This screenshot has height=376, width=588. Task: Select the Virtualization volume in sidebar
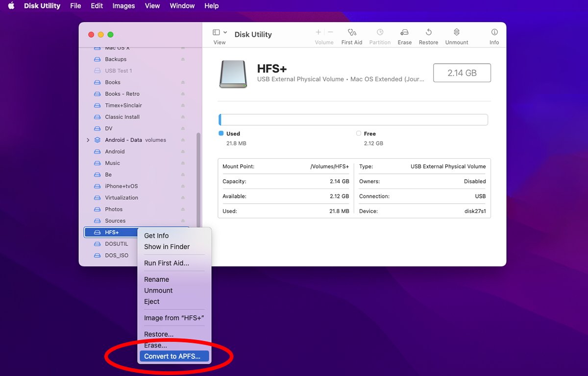point(121,198)
